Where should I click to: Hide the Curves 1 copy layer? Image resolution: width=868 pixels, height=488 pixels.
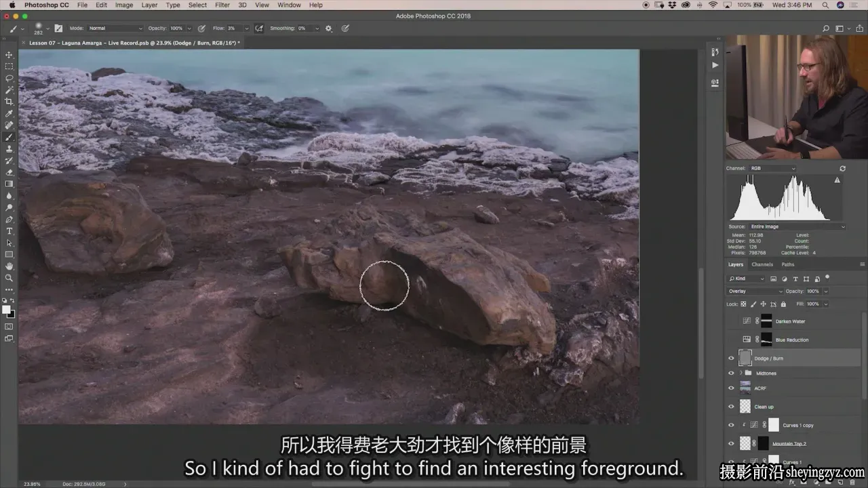(x=731, y=425)
